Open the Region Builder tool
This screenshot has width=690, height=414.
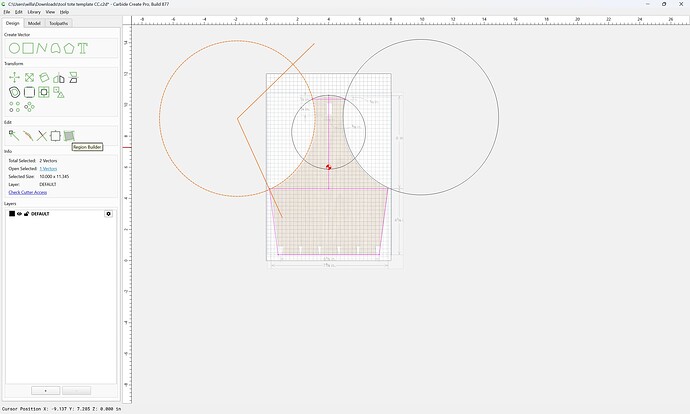pyautogui.click(x=69, y=136)
